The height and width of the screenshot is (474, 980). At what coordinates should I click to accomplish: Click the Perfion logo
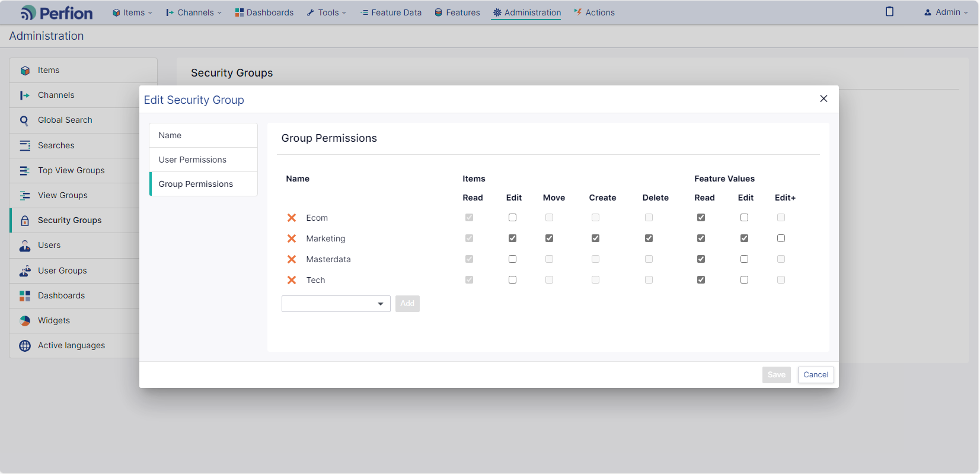pos(56,12)
